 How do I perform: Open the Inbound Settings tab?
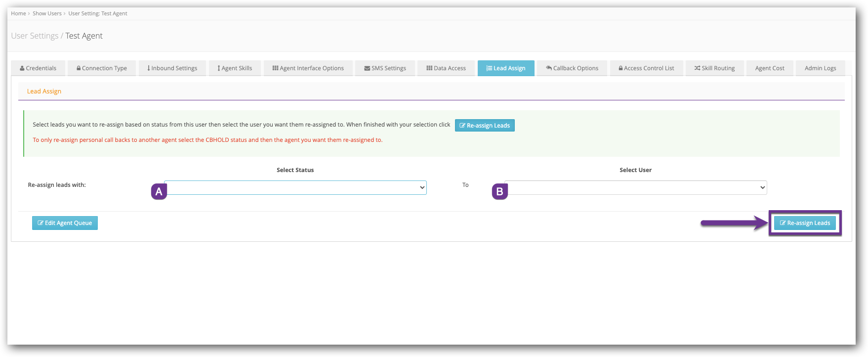[x=172, y=68]
